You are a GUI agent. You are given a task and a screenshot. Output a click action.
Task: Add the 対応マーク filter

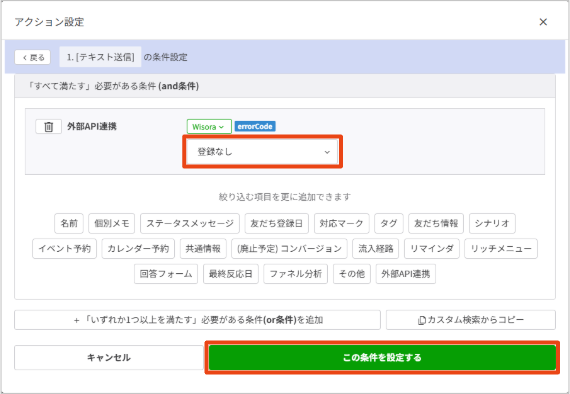(x=341, y=223)
